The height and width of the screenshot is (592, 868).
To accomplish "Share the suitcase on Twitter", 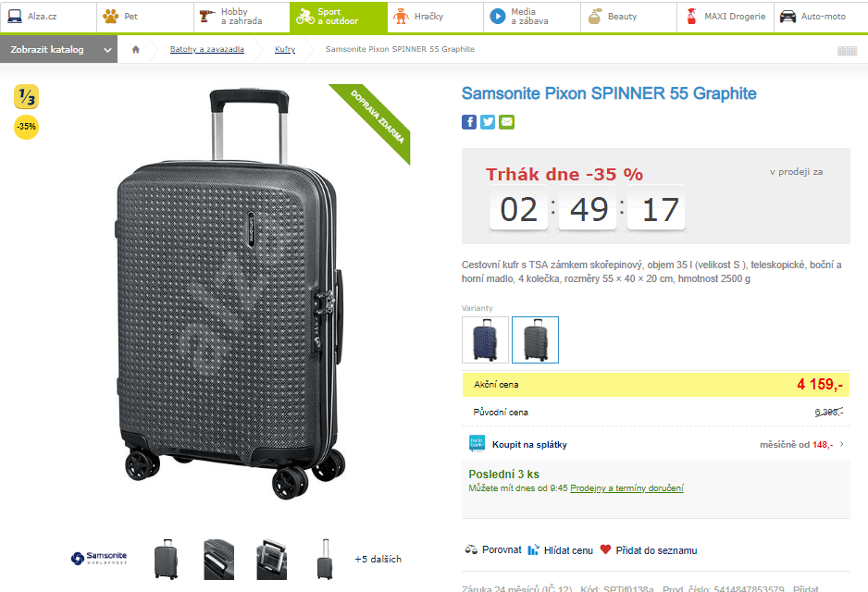I will (488, 121).
